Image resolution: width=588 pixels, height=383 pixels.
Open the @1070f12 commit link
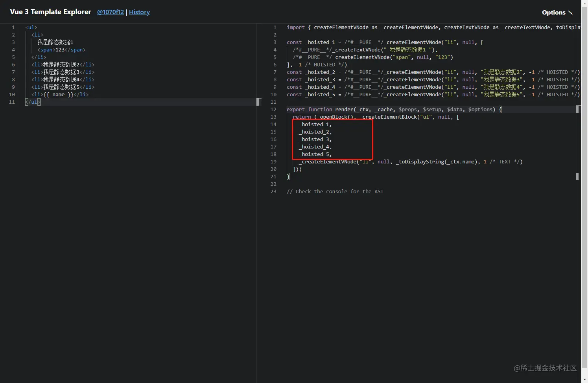[x=111, y=12]
